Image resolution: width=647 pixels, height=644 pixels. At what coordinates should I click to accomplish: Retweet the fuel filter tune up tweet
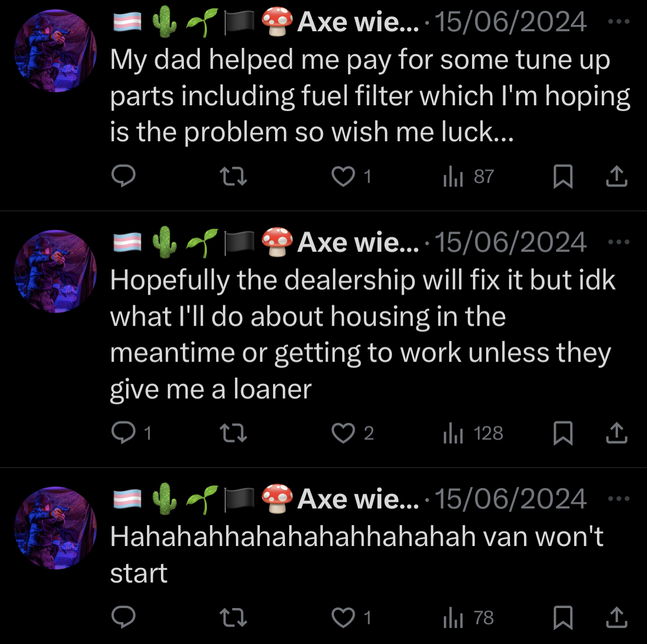click(233, 176)
